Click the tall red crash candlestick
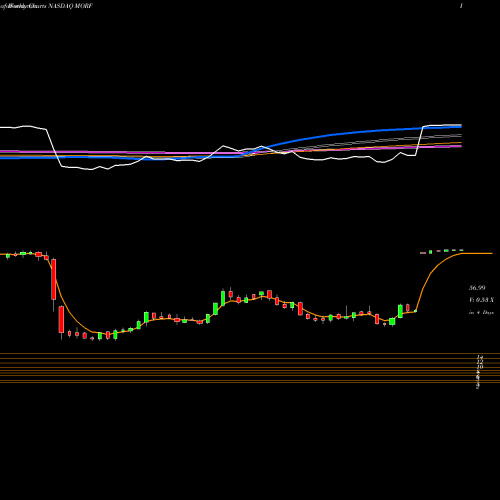The width and height of the screenshot is (500, 500). [x=54, y=279]
